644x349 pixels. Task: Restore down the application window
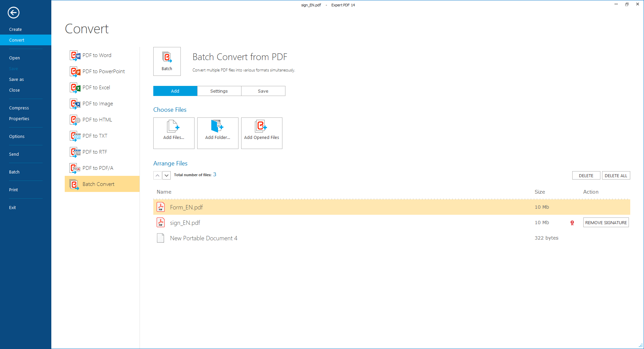click(x=627, y=4)
